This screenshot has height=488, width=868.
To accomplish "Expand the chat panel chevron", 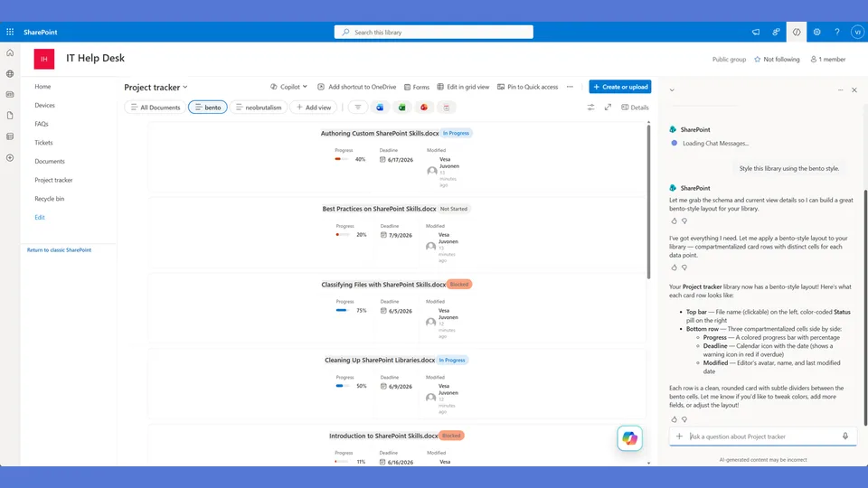I will pyautogui.click(x=672, y=90).
